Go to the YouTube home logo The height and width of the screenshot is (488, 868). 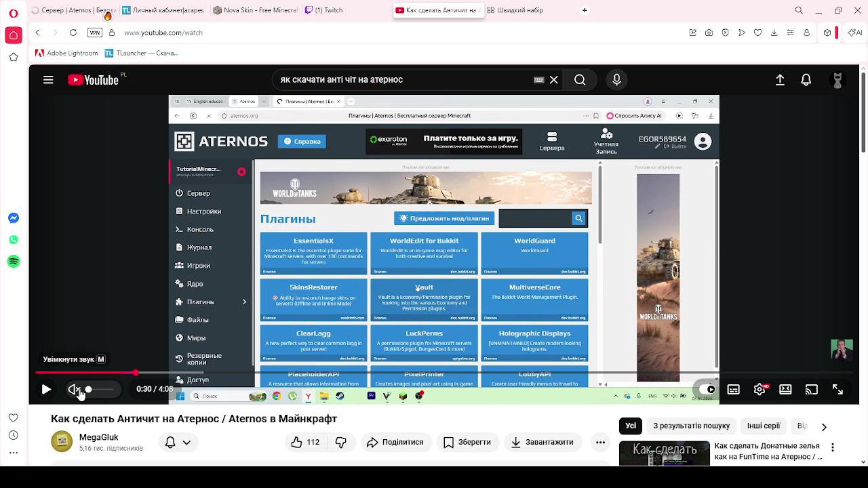(94, 80)
